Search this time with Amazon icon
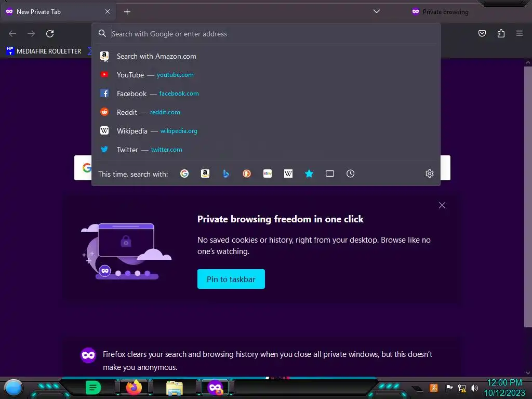 pyautogui.click(x=205, y=174)
